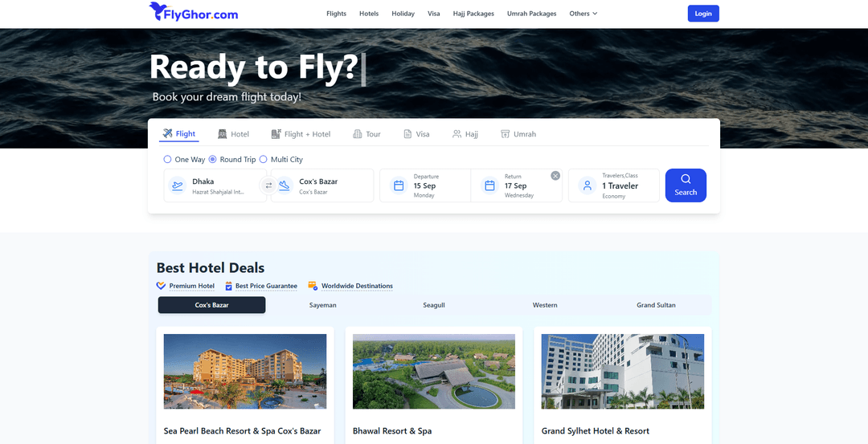Click the Best Hotel Deals heading

coord(211,267)
